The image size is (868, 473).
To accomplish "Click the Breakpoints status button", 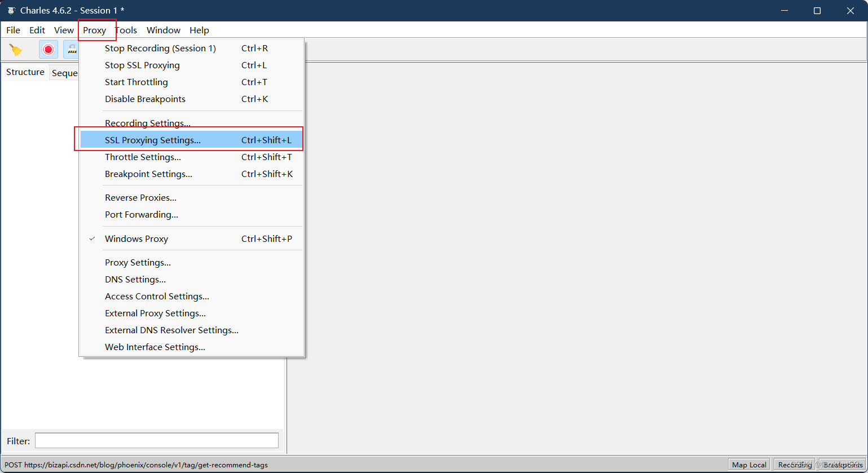I will click(843, 465).
